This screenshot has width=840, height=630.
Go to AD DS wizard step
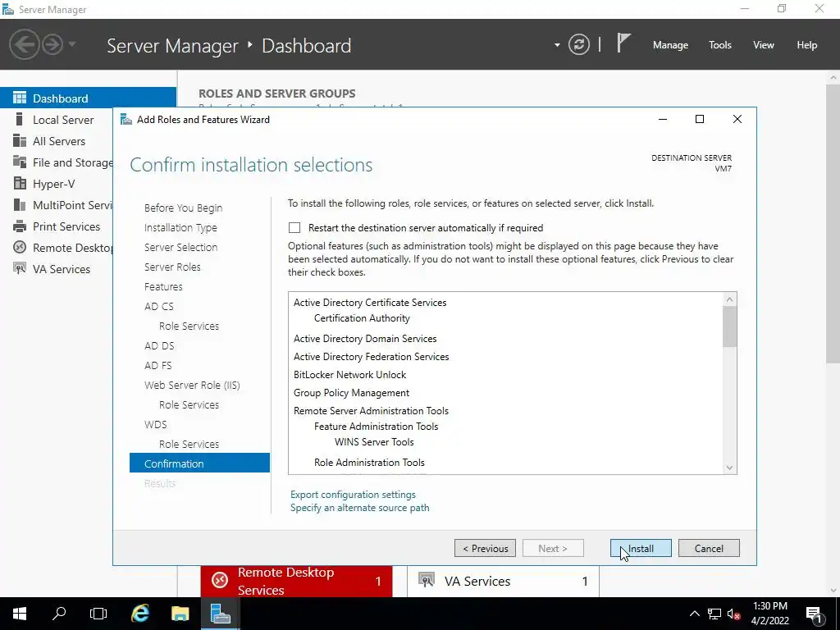pos(159,345)
